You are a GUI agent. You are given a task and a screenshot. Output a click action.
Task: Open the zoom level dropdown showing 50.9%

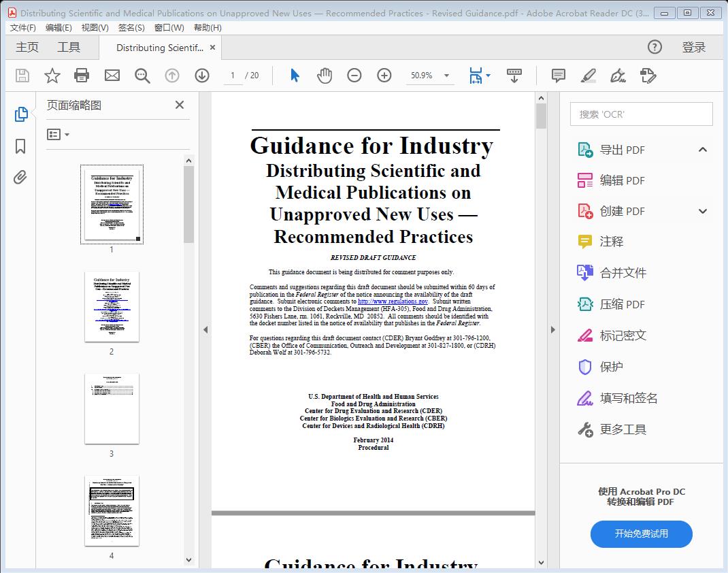(446, 76)
